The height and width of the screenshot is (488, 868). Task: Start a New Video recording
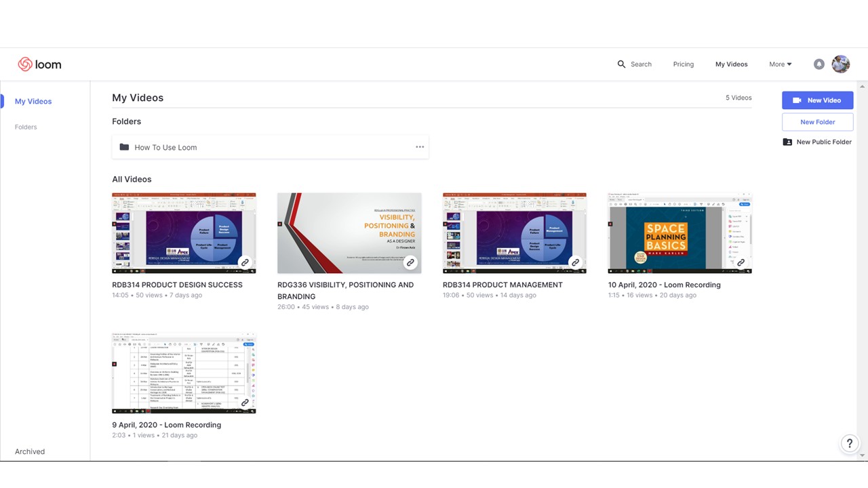tap(818, 100)
